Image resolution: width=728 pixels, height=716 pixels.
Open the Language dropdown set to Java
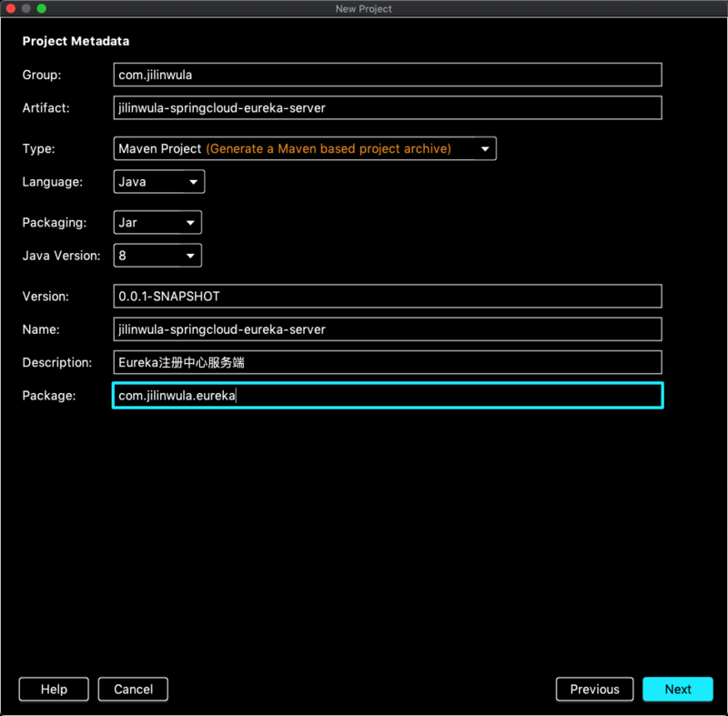158,181
